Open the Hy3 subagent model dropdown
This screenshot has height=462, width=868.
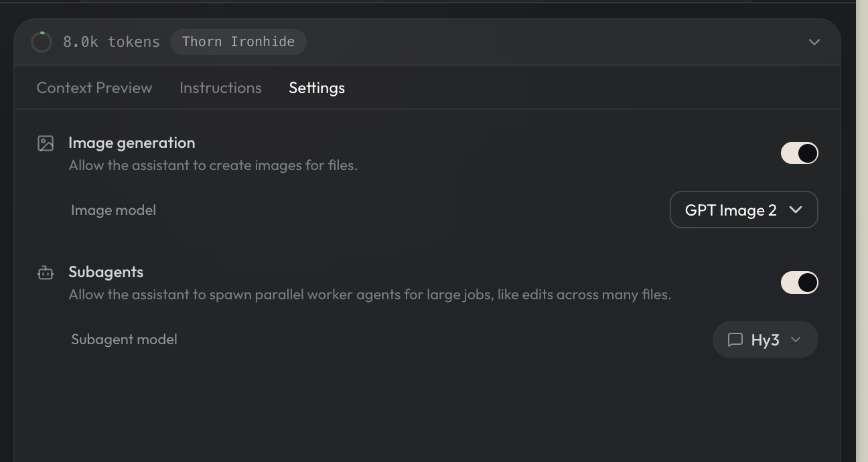[x=765, y=339]
